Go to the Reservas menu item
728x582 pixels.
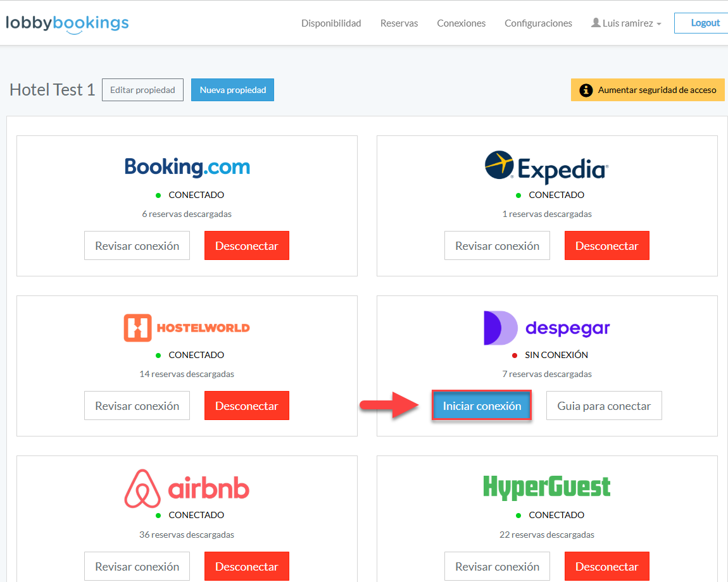click(x=399, y=23)
